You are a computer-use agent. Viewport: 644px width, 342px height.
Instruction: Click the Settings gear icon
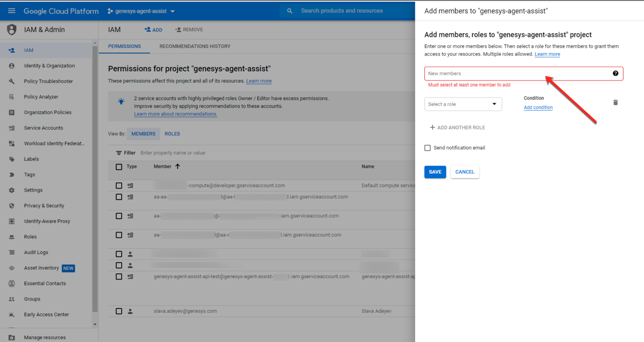(11, 190)
